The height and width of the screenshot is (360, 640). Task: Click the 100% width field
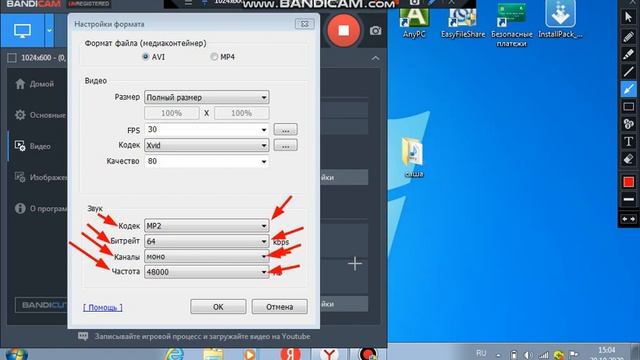click(x=171, y=113)
